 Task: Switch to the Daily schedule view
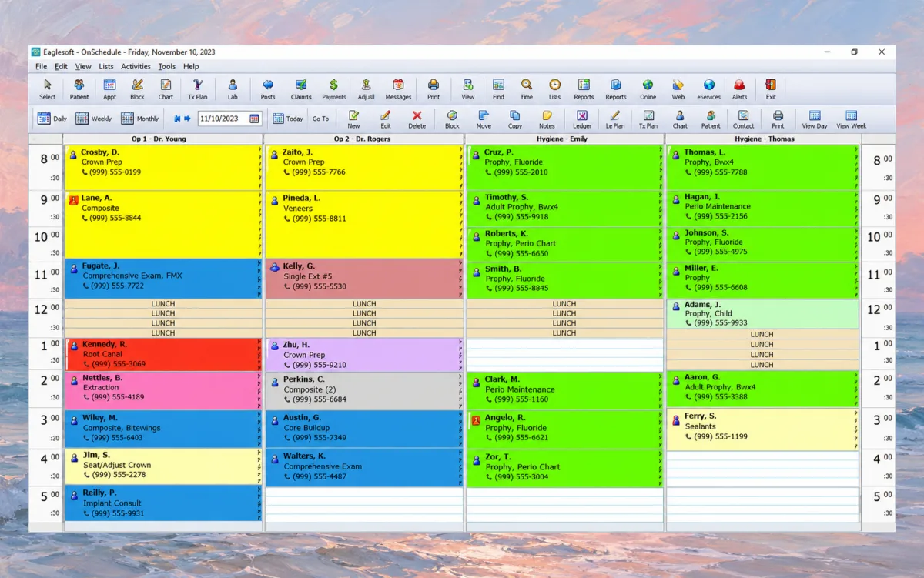pyautogui.click(x=52, y=119)
